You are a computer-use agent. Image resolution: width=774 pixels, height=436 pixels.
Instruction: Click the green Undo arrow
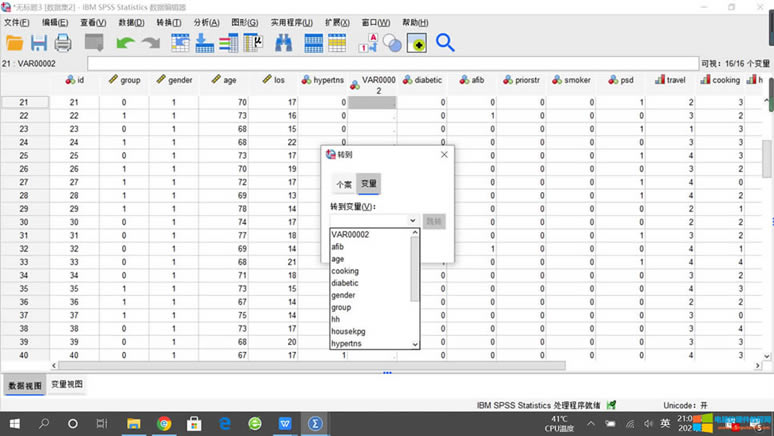tap(125, 43)
